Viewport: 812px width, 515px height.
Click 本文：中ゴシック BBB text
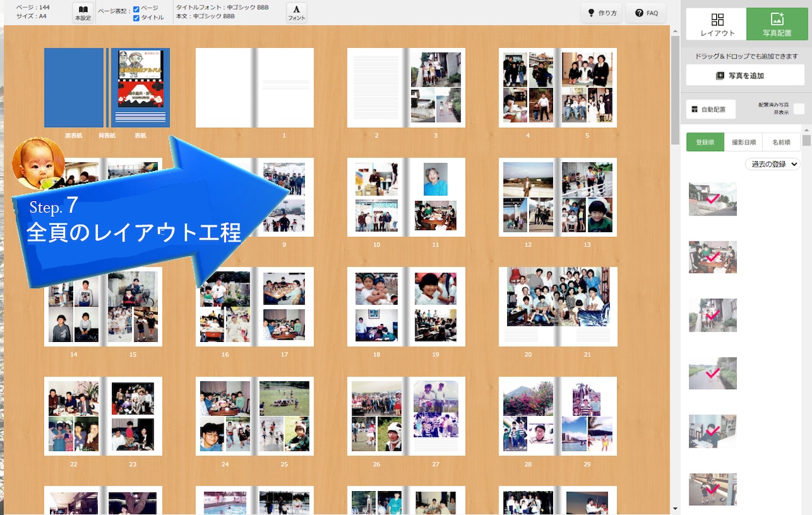pyautogui.click(x=205, y=17)
